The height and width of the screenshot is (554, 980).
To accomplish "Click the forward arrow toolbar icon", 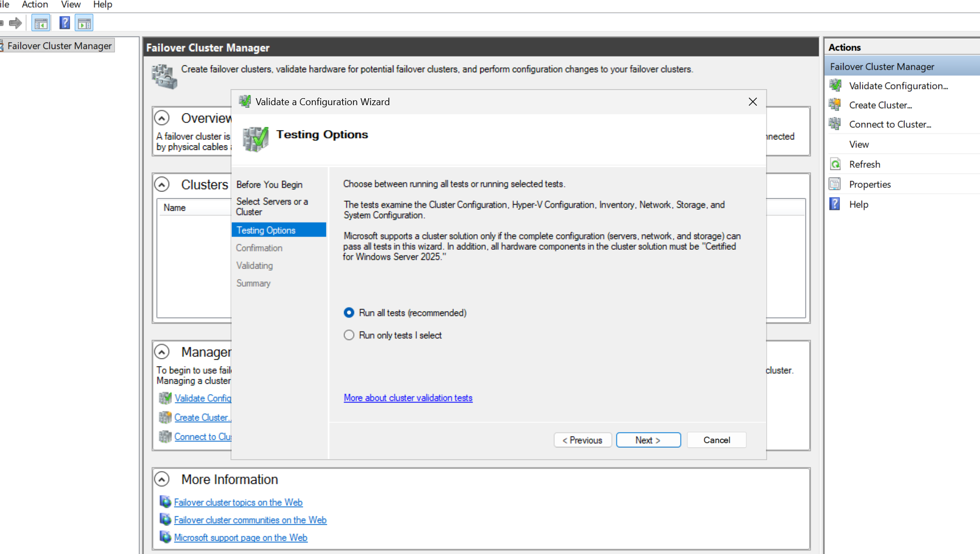I will (15, 23).
